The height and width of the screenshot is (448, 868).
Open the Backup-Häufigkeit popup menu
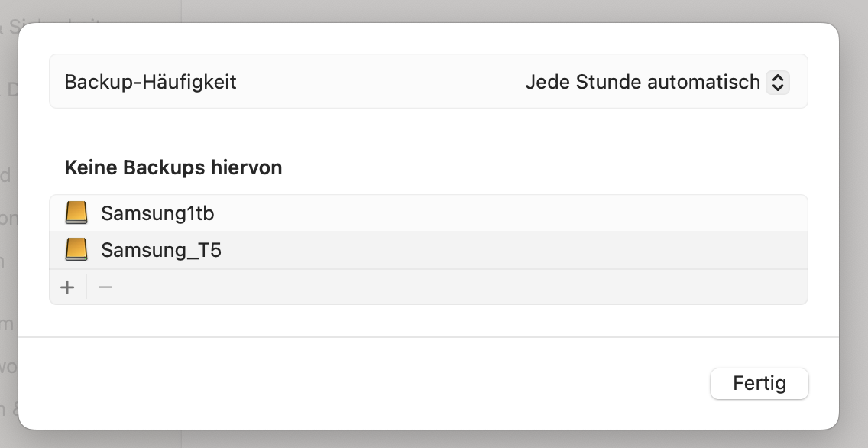pyautogui.click(x=657, y=82)
